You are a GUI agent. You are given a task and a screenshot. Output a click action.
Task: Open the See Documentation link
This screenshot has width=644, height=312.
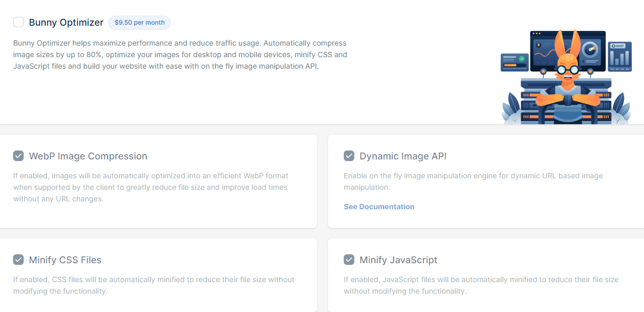point(379,207)
